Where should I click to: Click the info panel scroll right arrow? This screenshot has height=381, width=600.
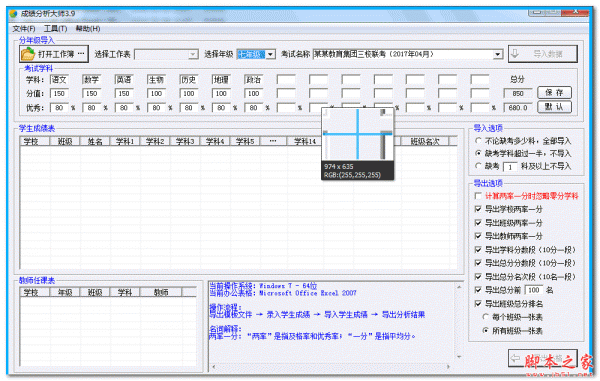pos(449,366)
